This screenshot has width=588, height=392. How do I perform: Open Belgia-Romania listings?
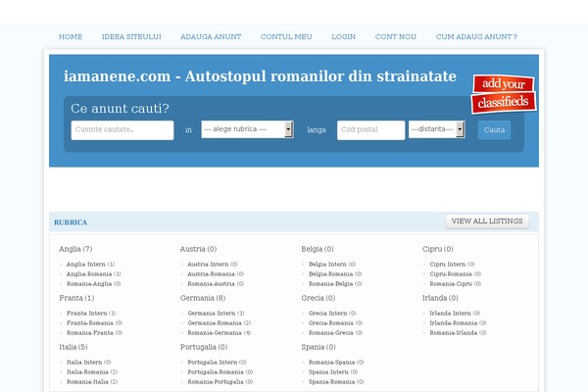tap(335, 273)
